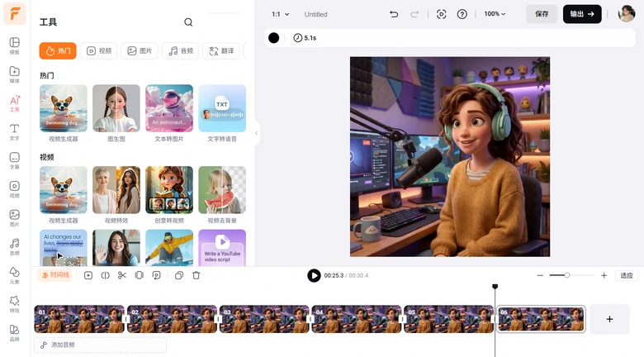Click the 保存 save button
This screenshot has height=357, width=644.
click(x=542, y=14)
